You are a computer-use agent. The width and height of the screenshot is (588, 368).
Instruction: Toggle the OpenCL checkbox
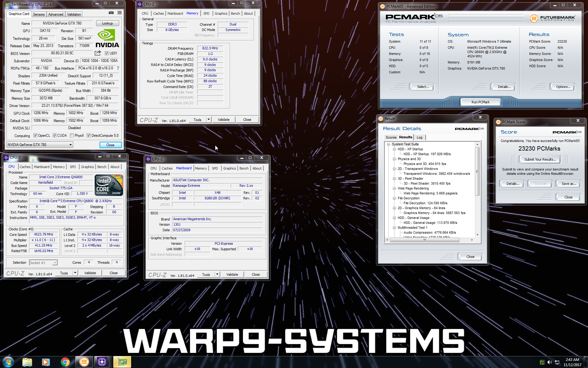pyautogui.click(x=35, y=136)
